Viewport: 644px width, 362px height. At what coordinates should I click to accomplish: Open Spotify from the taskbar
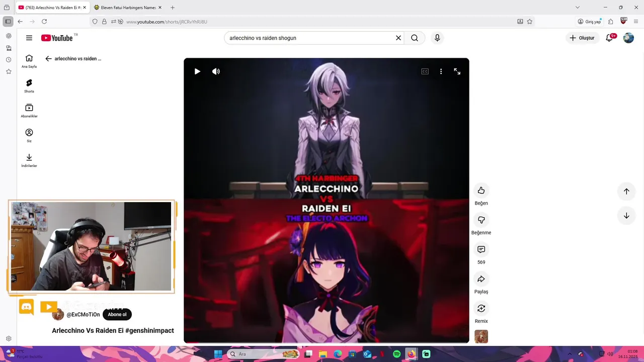(396, 354)
